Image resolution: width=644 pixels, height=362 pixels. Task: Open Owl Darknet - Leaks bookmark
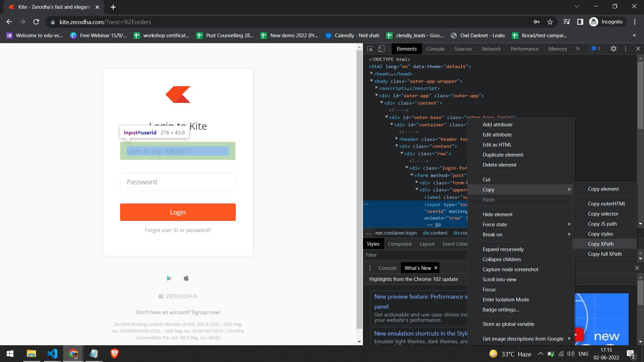[x=478, y=35]
